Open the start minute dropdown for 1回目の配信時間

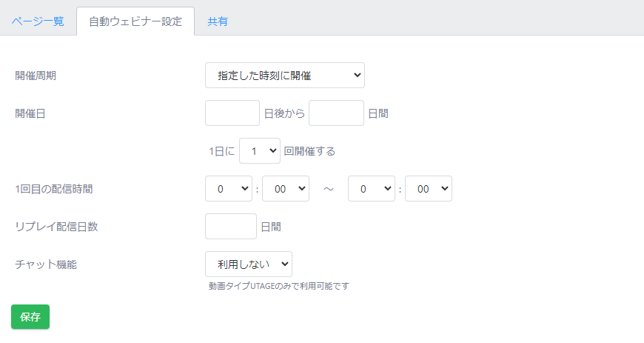286,189
